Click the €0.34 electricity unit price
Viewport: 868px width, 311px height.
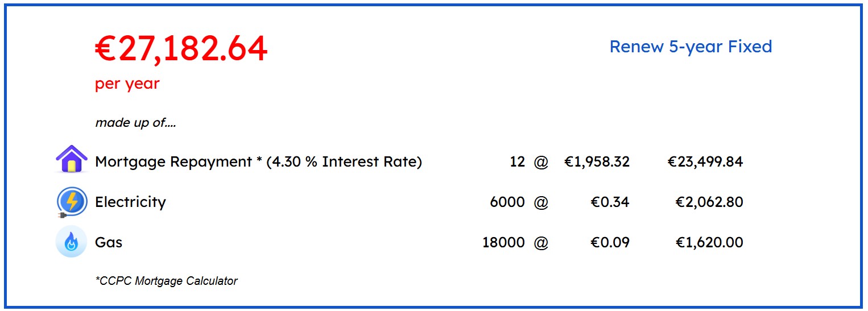click(x=610, y=202)
